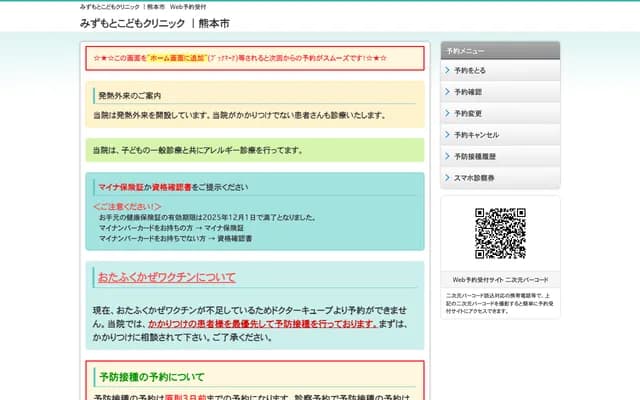Open the スマホ診察券 menu entry
The image size is (640, 400).
pos(474,177)
